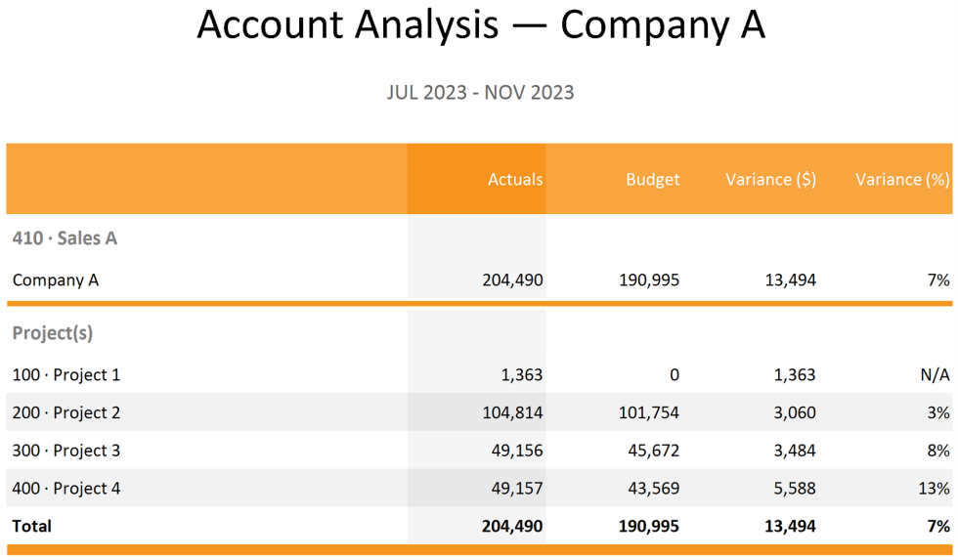Click the Total row variance percent 7%

coord(938,527)
